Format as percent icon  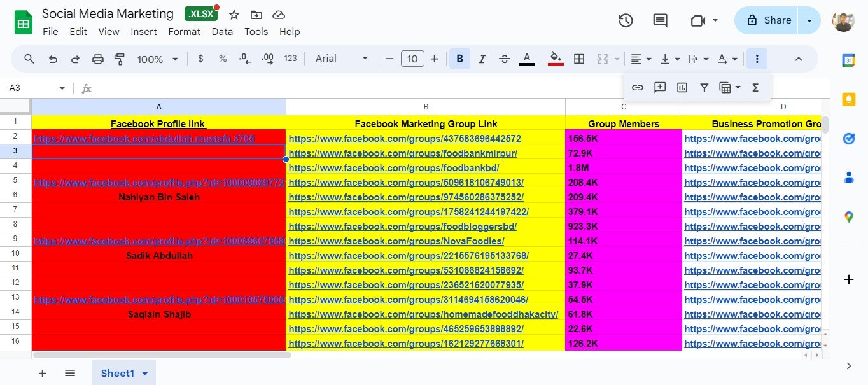(223, 59)
